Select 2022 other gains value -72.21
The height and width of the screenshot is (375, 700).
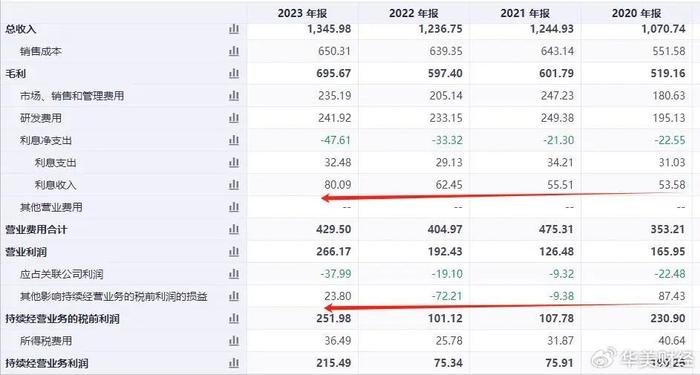tap(447, 296)
